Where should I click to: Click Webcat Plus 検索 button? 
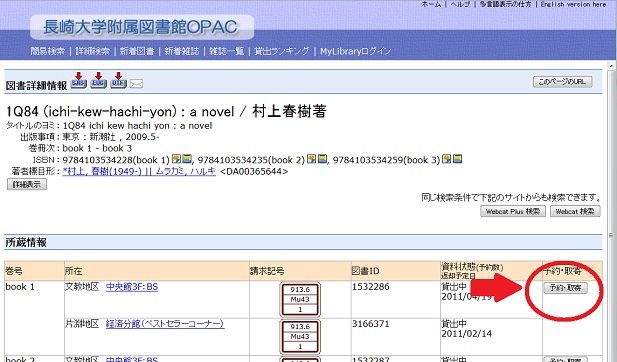tap(513, 211)
